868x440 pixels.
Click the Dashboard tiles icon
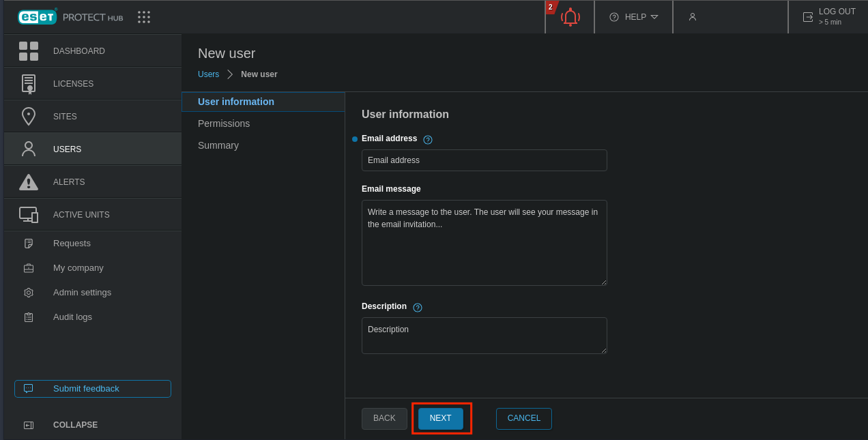(29, 51)
